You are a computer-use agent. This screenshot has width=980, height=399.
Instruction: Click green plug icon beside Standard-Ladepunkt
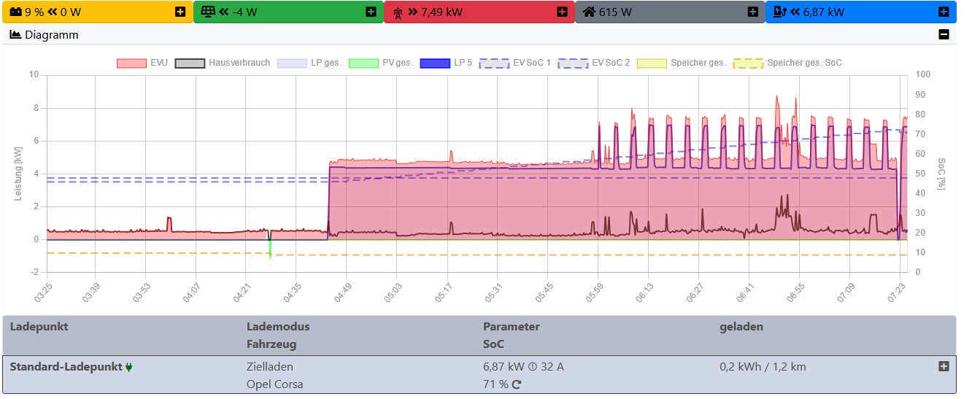coord(129,367)
